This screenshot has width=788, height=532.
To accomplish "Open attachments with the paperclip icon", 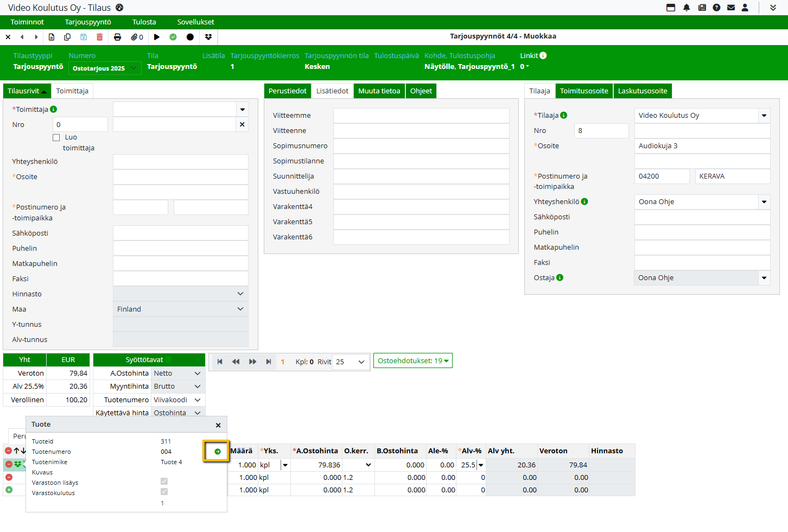I will 137,37.
